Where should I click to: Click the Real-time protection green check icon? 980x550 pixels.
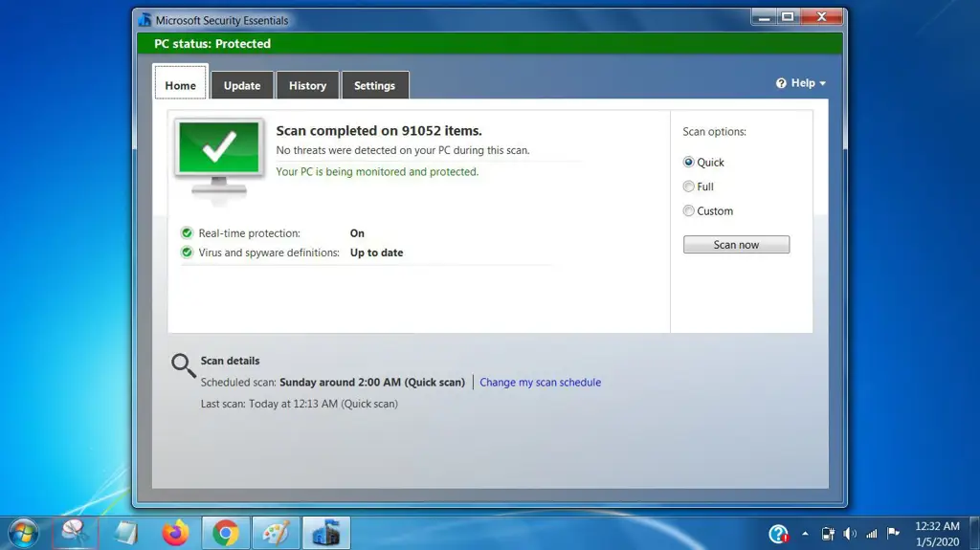click(187, 233)
